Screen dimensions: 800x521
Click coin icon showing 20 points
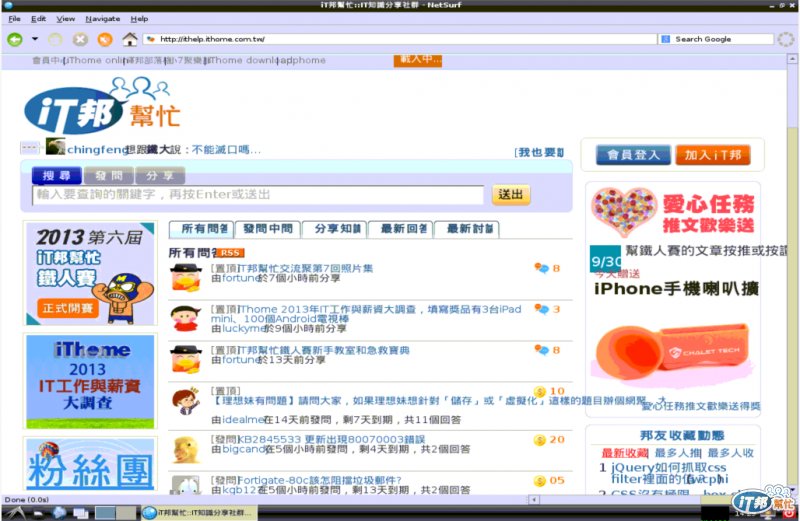click(540, 440)
